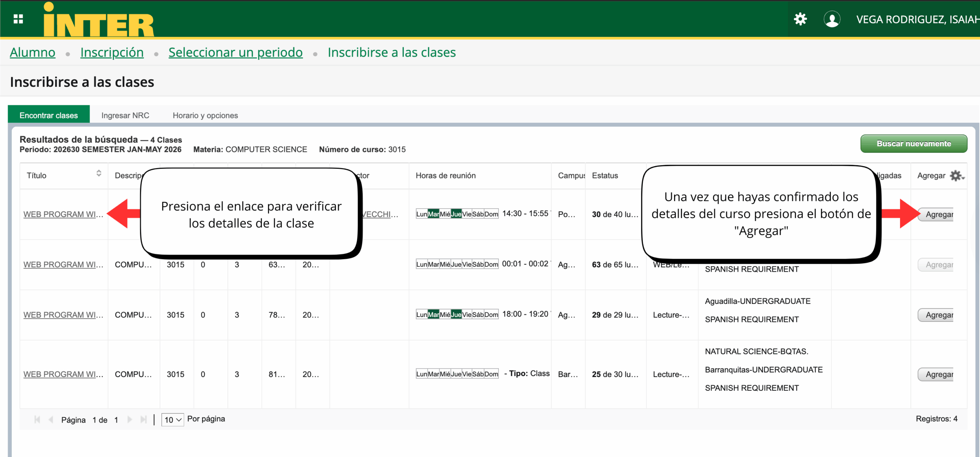The image size is (980, 457).
Task: Go to previous page arrow
Action: click(x=51, y=419)
